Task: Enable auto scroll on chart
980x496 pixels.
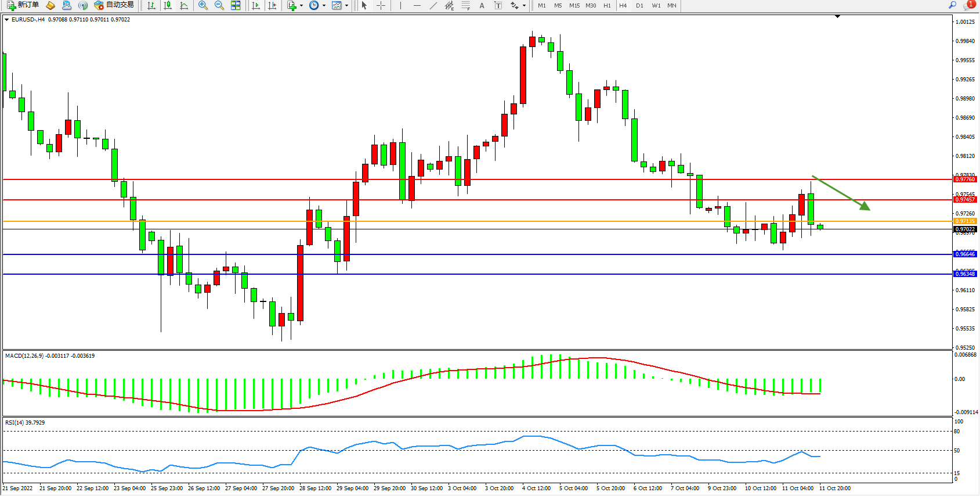Action: pyautogui.click(x=256, y=6)
